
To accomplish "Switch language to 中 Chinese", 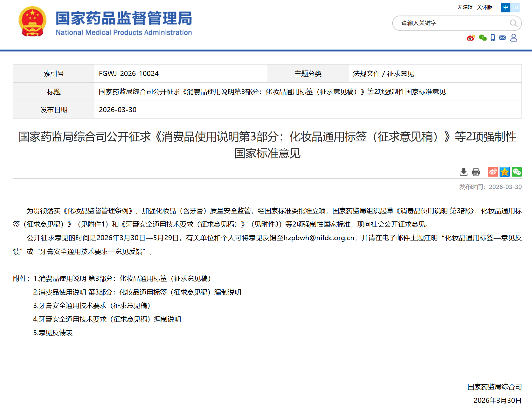I will tap(506, 7).
